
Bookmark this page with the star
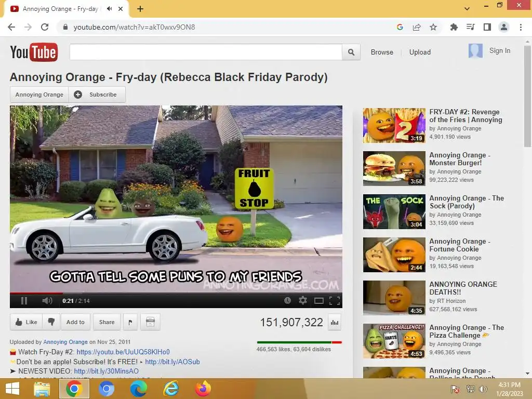pos(433,27)
